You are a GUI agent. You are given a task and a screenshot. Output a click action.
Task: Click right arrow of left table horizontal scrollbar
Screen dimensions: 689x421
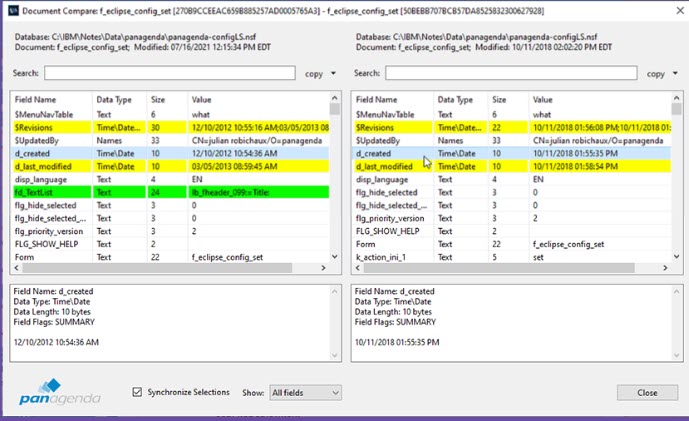click(323, 268)
